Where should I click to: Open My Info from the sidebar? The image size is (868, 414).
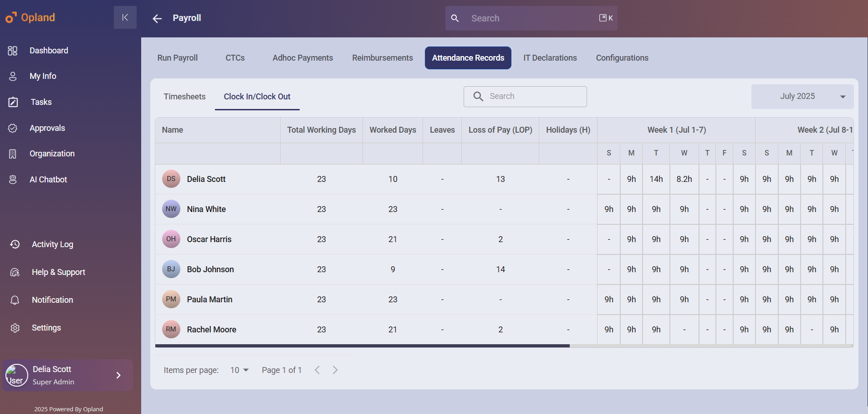tap(43, 76)
